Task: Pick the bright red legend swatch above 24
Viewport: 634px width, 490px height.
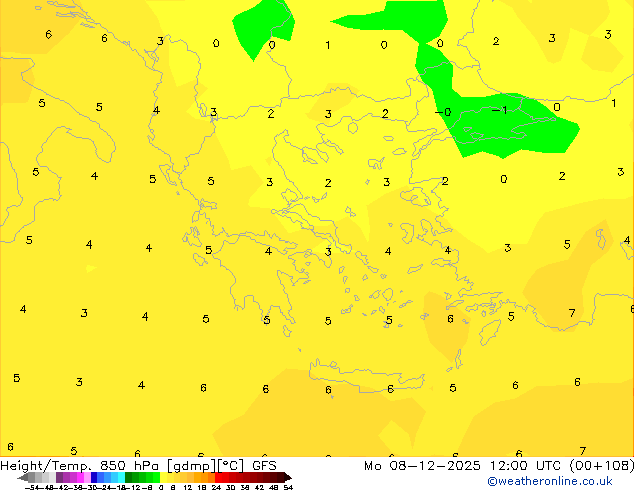Action: click(218, 477)
